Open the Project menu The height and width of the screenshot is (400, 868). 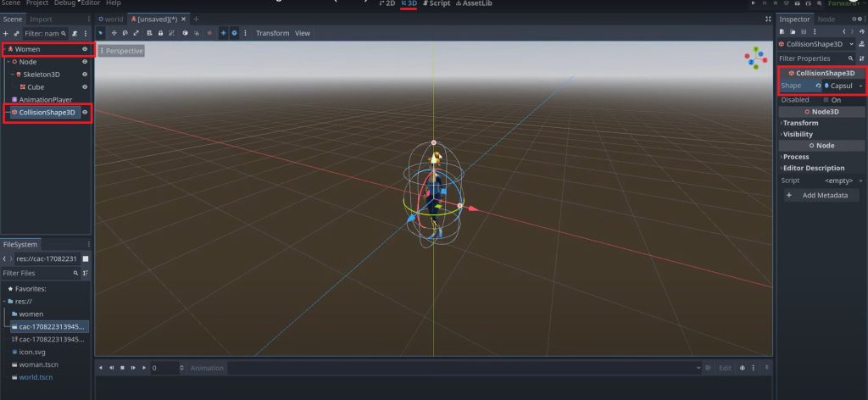(37, 3)
